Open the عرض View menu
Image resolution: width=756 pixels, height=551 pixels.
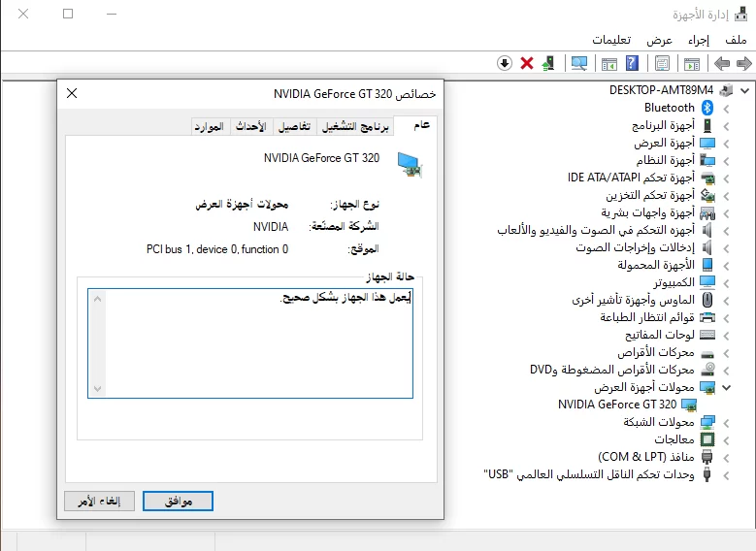(660, 40)
